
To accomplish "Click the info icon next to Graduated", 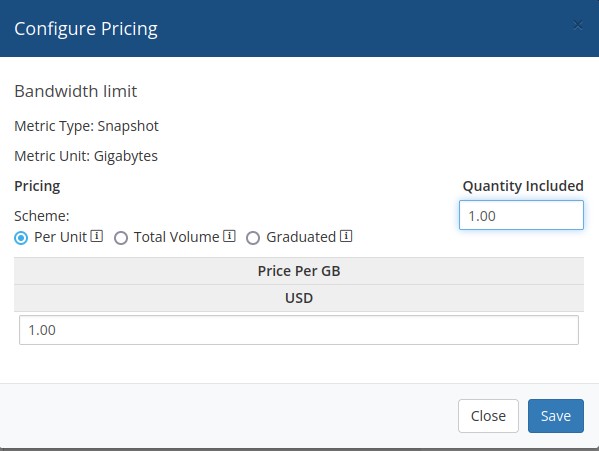I will coord(346,236).
